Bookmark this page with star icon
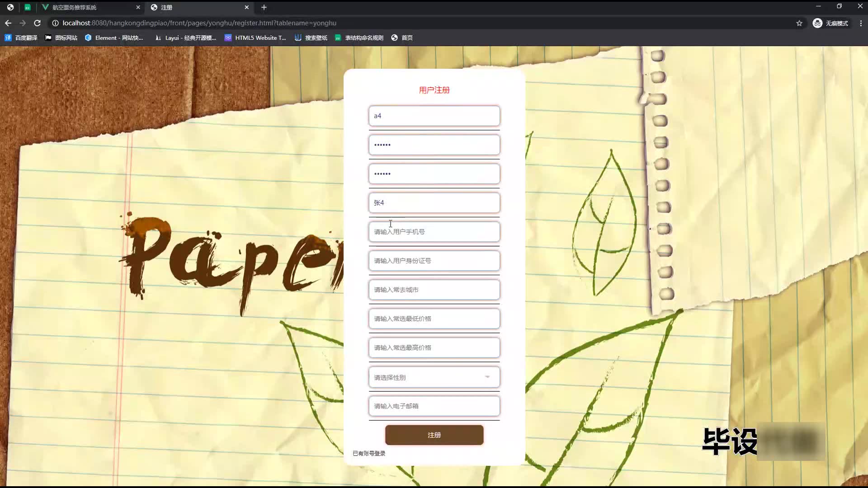Screen dimensions: 868x488 coord(799,23)
